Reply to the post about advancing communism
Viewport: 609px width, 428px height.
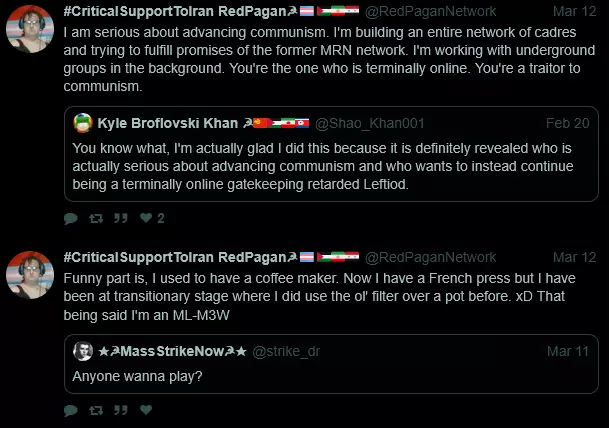coord(70,218)
